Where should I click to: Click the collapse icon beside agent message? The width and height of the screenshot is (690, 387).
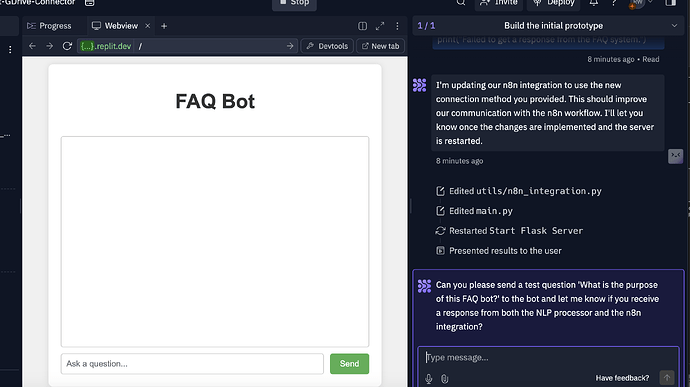tap(675, 156)
